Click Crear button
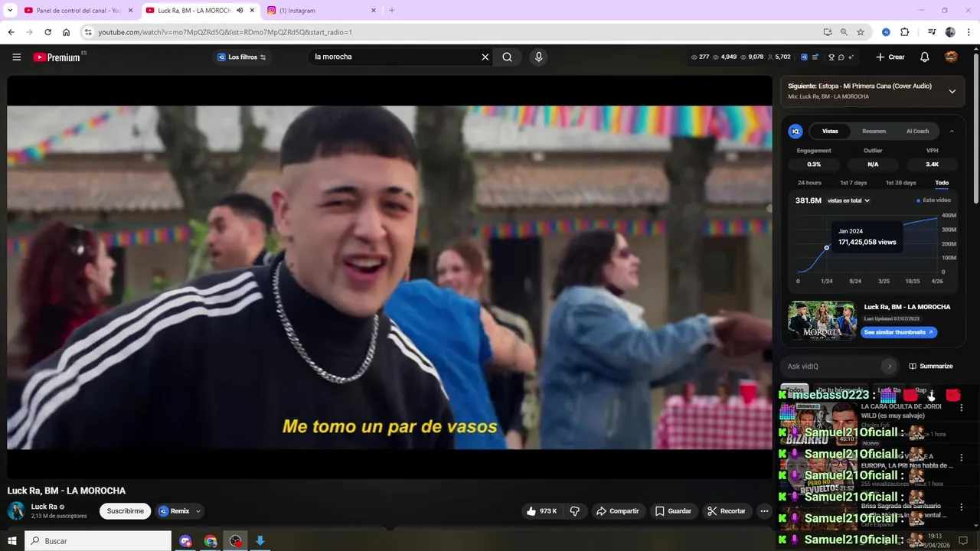The height and width of the screenshot is (551, 980). pos(890,57)
